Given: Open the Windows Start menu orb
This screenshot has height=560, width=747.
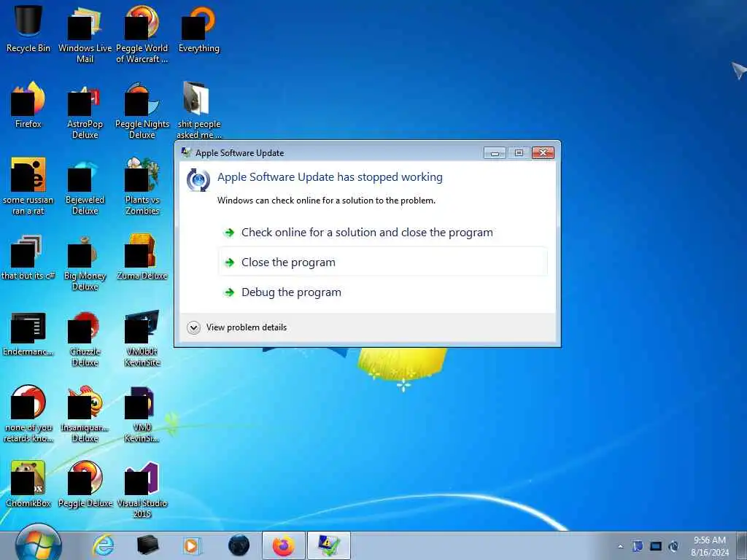Looking at the screenshot, I should point(38,544).
